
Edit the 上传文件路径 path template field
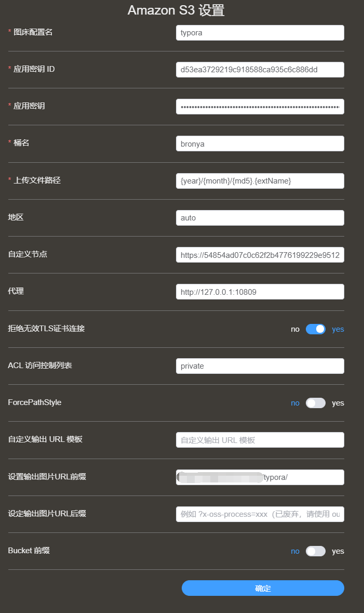pyautogui.click(x=260, y=181)
